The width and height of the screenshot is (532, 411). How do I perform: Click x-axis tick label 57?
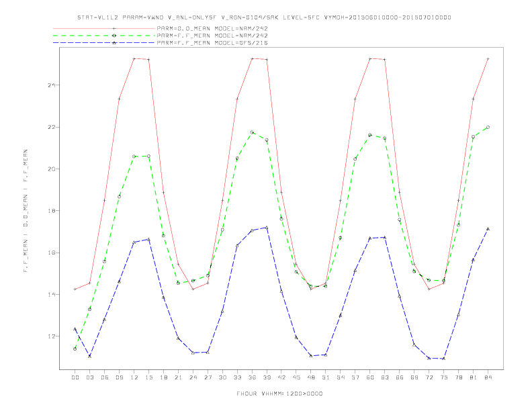(355, 377)
